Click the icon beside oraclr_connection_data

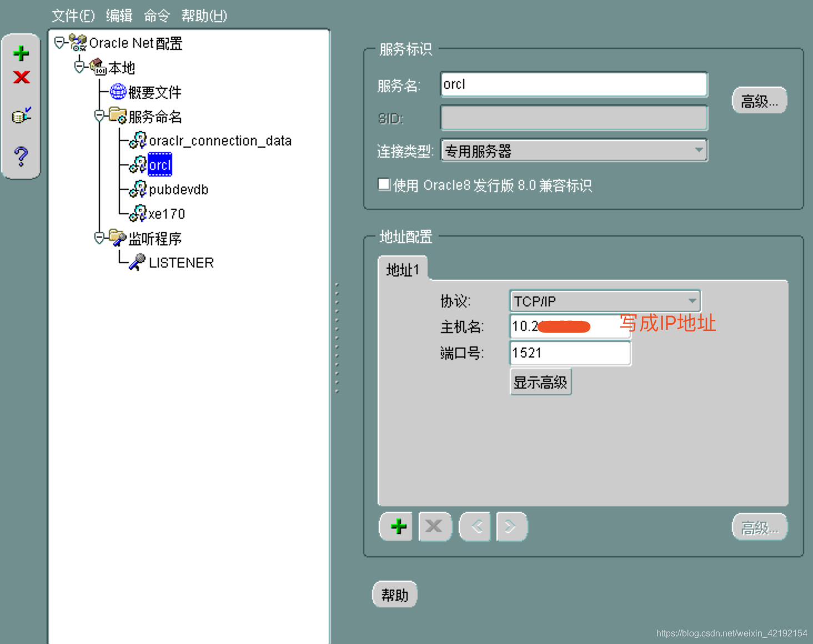coord(138,140)
